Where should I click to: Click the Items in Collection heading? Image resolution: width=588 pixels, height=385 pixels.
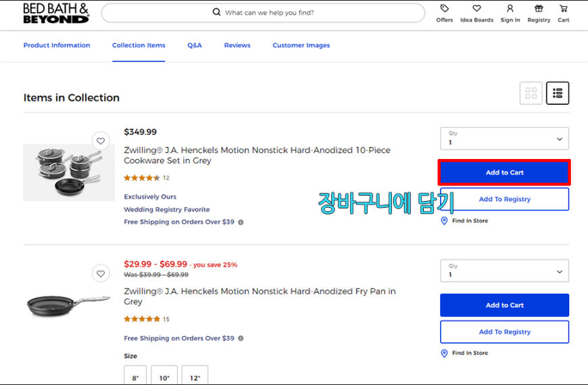(x=71, y=97)
